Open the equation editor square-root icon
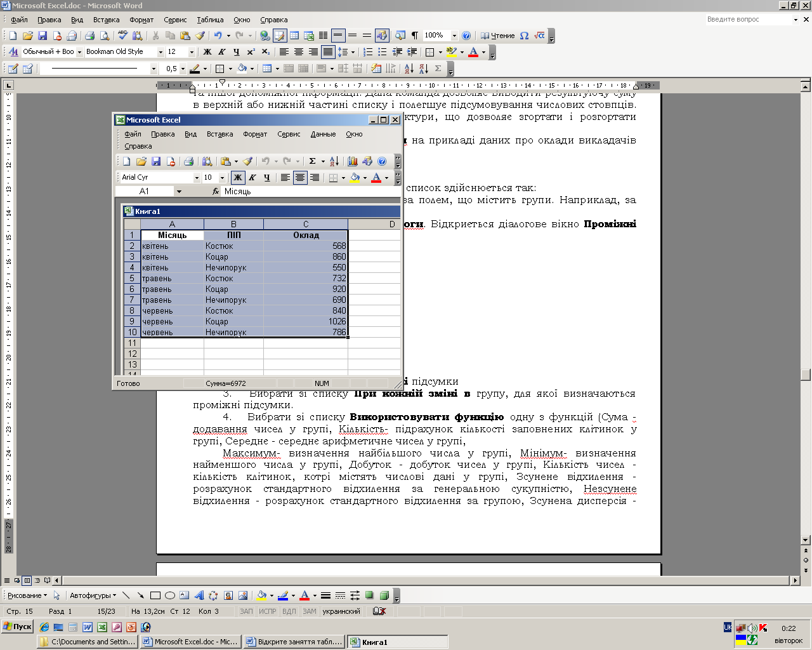Screen dimensions: 812x650 pyautogui.click(x=539, y=36)
